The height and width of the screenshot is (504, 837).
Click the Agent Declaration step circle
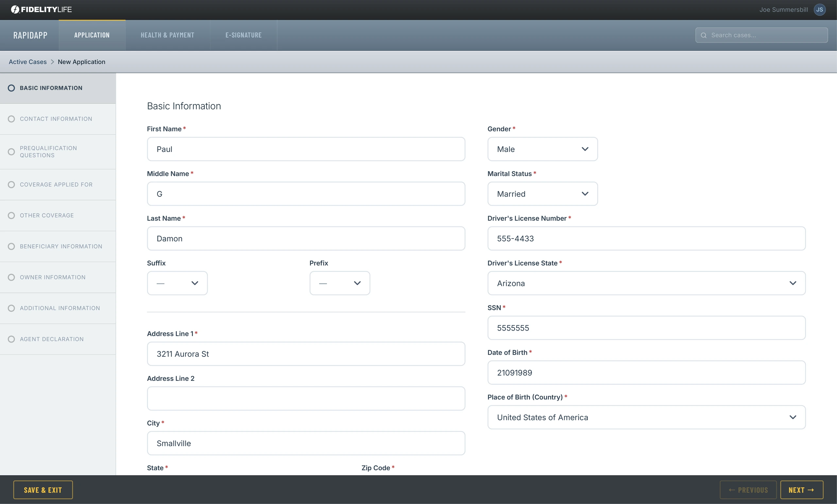[11, 339]
